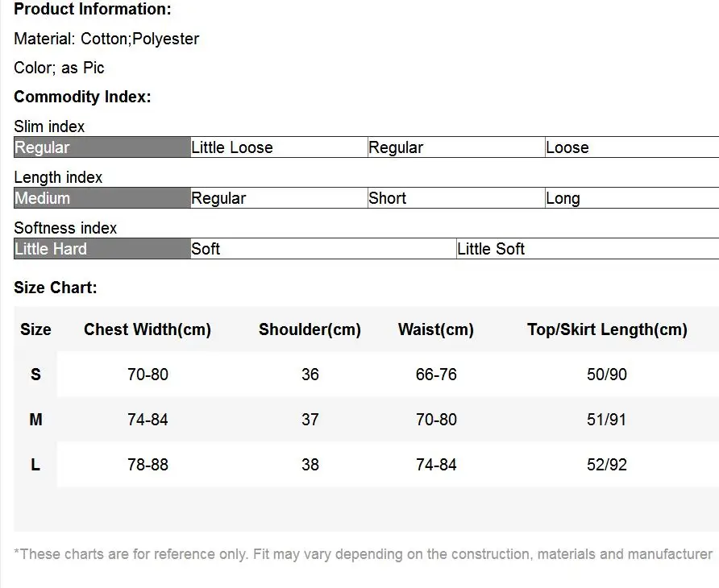719x588 pixels.
Task: Click the Top/Skirt Length(cm) column header
Action: tap(607, 329)
